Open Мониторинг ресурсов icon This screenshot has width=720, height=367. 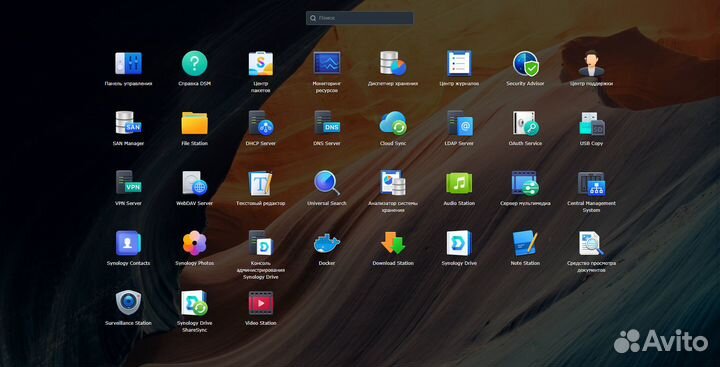click(326, 63)
